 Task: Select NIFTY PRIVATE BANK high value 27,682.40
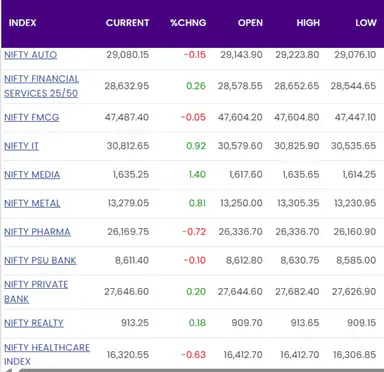tap(297, 292)
